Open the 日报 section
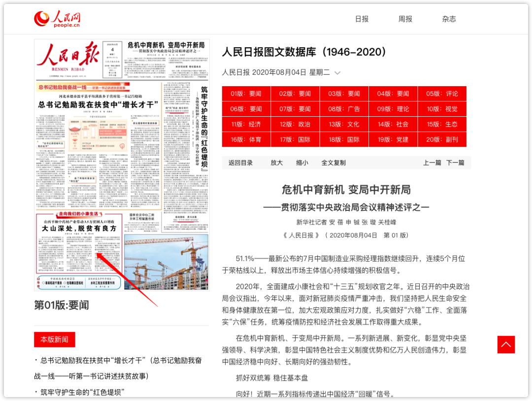 (361, 19)
